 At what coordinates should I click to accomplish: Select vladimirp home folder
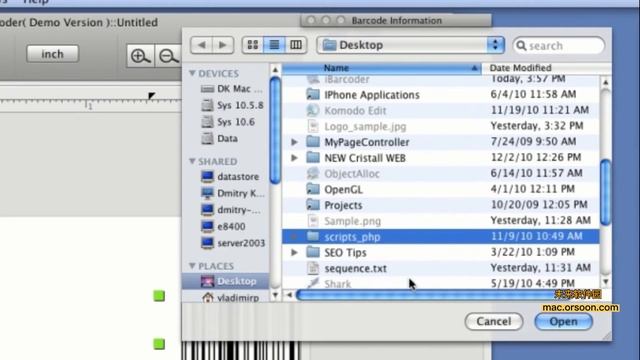tap(231, 298)
